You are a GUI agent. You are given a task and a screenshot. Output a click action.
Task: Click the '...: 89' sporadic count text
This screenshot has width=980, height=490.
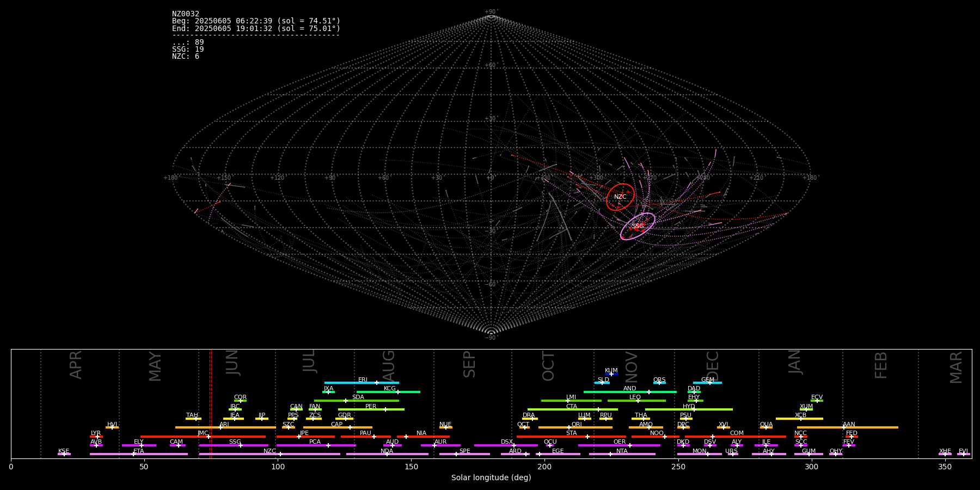188,42
